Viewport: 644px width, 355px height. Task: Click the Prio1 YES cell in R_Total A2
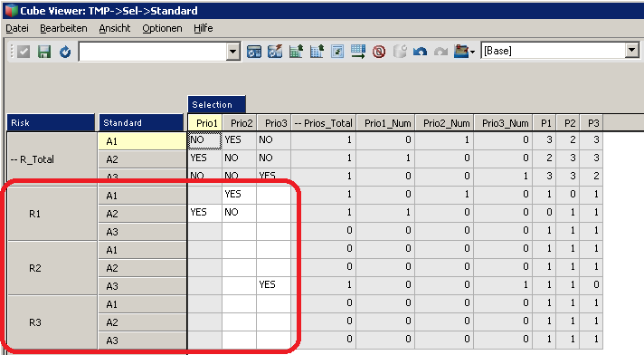(205, 158)
